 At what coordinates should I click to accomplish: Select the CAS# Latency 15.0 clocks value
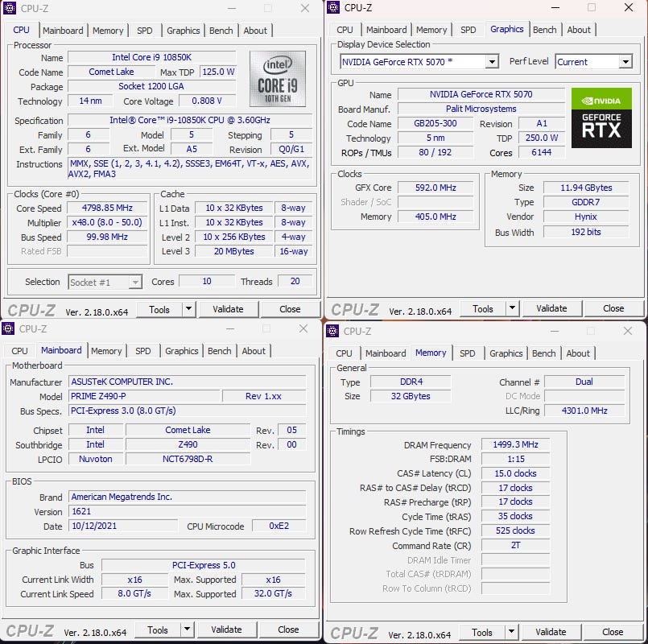[515, 473]
